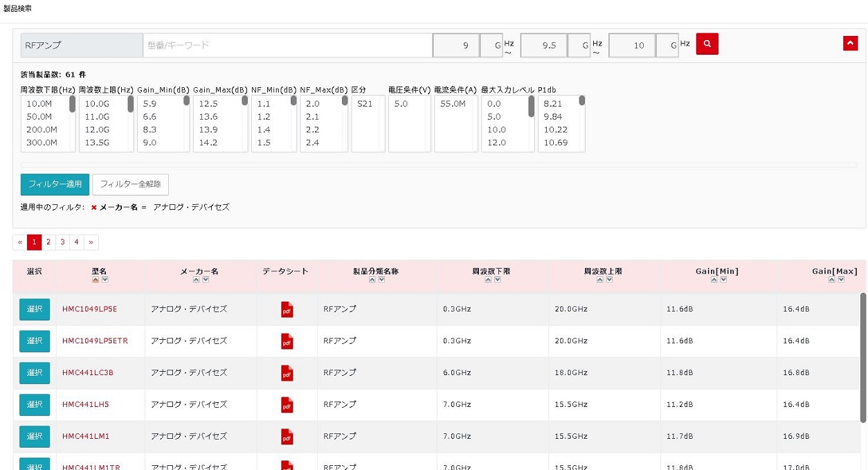Sort 周波数下限 column ascending
This screenshot has width=868, height=470.
pyautogui.click(x=487, y=280)
